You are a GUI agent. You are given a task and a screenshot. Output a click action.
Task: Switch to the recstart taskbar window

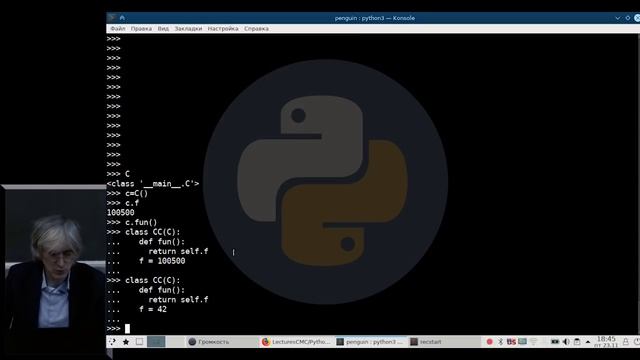point(444,342)
